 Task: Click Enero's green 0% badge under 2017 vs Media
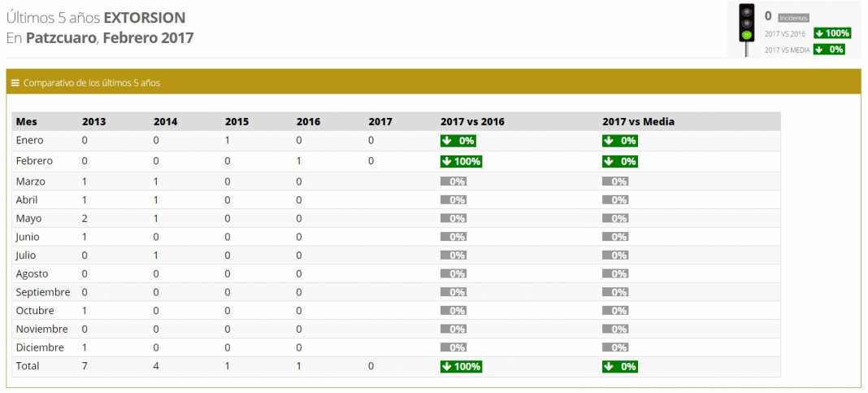pos(620,141)
